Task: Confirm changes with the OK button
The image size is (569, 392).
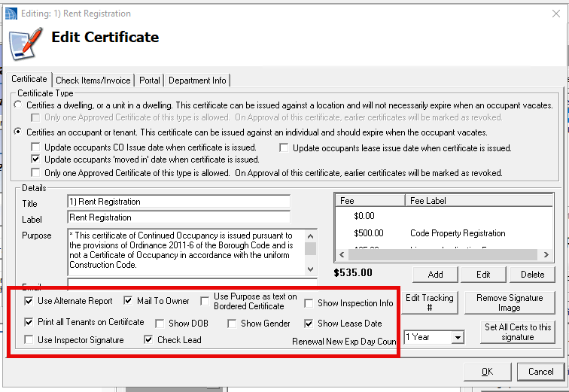Action: pos(487,371)
